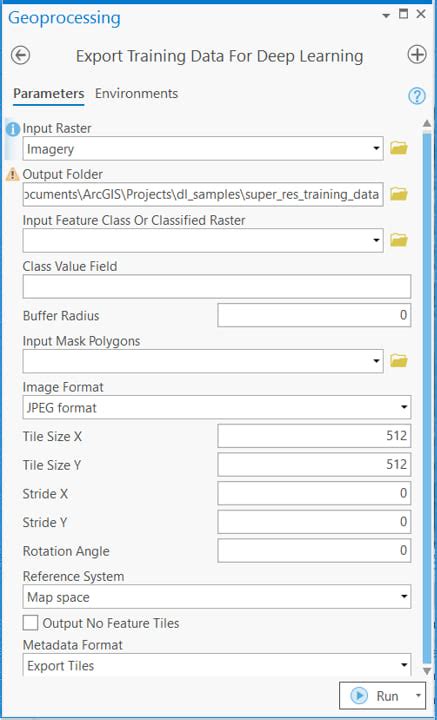Click the Stride Y value field

[x=314, y=522]
